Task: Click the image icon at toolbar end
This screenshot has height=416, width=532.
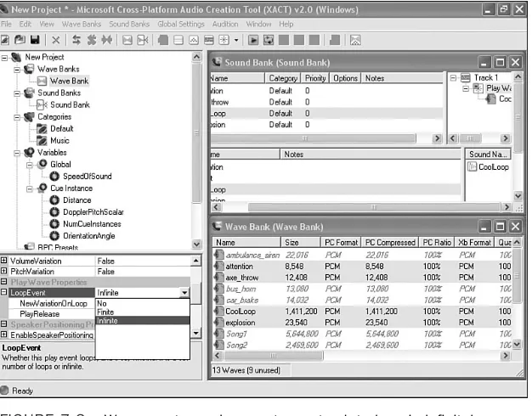Action: pyautogui.click(x=355, y=40)
